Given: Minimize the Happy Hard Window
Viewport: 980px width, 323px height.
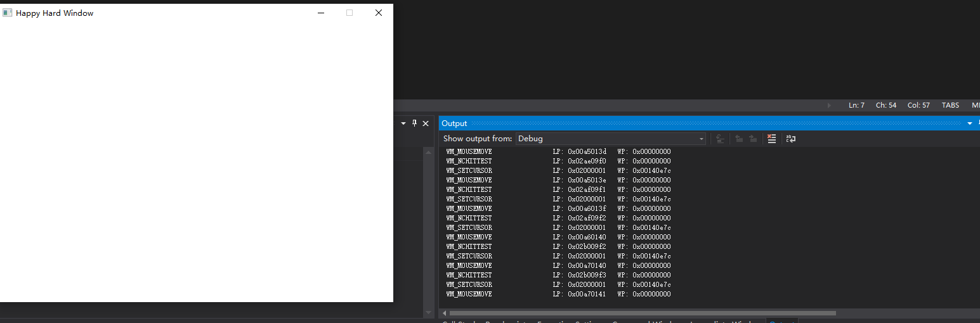Looking at the screenshot, I should pyautogui.click(x=321, y=13).
